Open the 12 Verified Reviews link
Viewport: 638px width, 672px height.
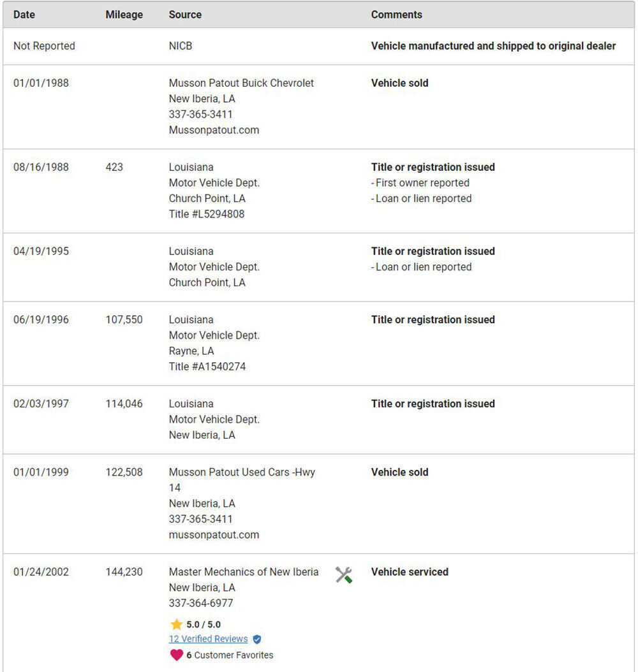pos(208,639)
